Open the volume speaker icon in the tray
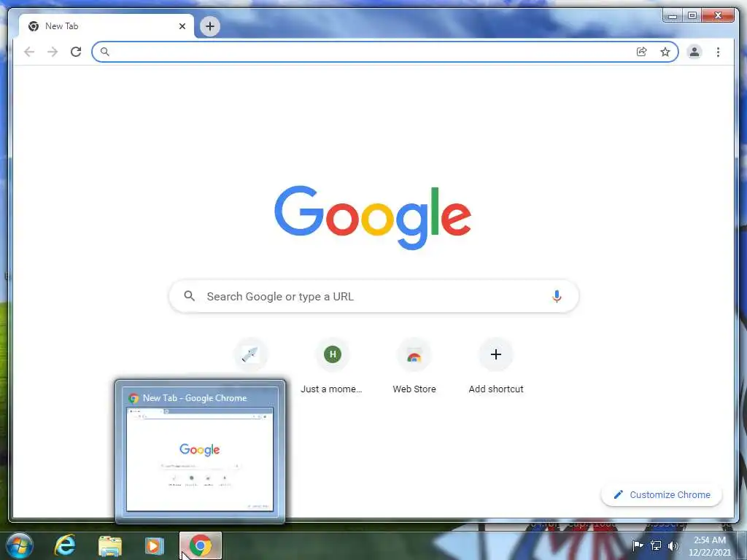 coord(673,545)
